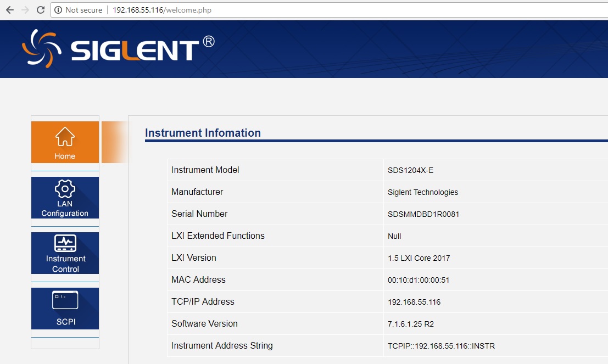The image size is (608, 364).
Task: Open the SCPI command page
Action: pos(65,309)
